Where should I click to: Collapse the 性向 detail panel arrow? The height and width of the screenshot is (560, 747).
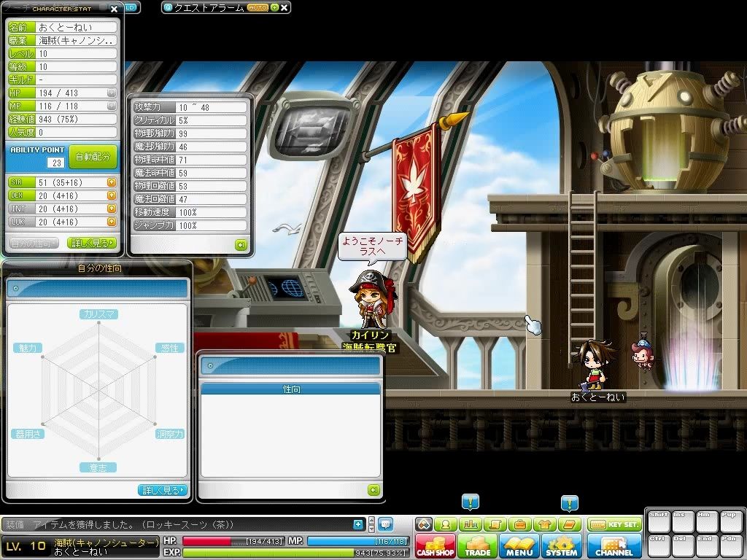(x=374, y=490)
